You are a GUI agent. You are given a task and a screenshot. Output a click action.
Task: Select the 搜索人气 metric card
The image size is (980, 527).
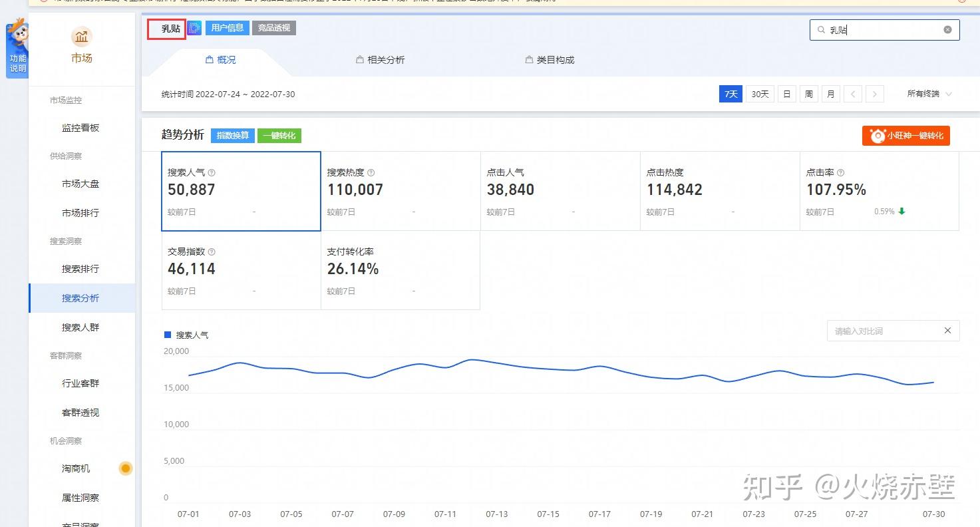[241, 192]
